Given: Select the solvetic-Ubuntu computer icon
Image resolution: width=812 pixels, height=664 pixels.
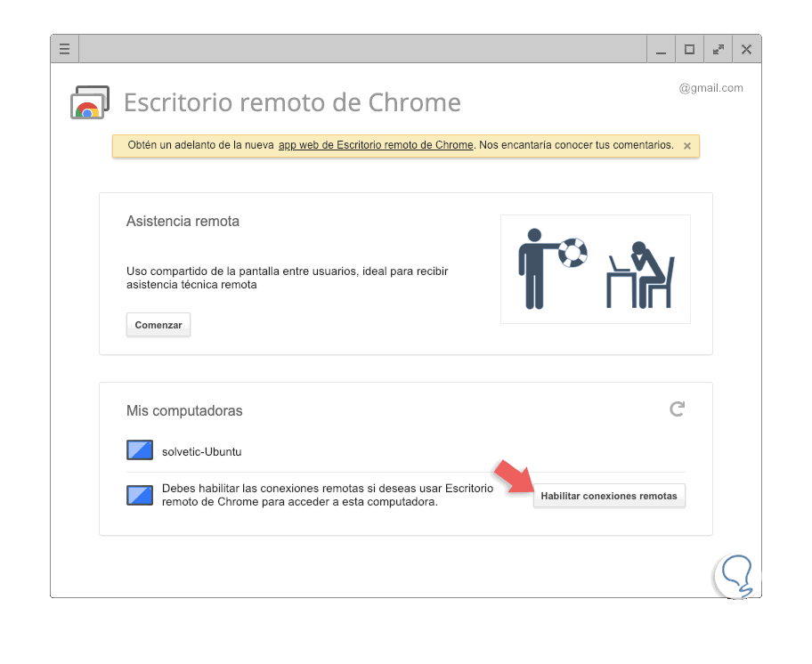Looking at the screenshot, I should [140, 449].
